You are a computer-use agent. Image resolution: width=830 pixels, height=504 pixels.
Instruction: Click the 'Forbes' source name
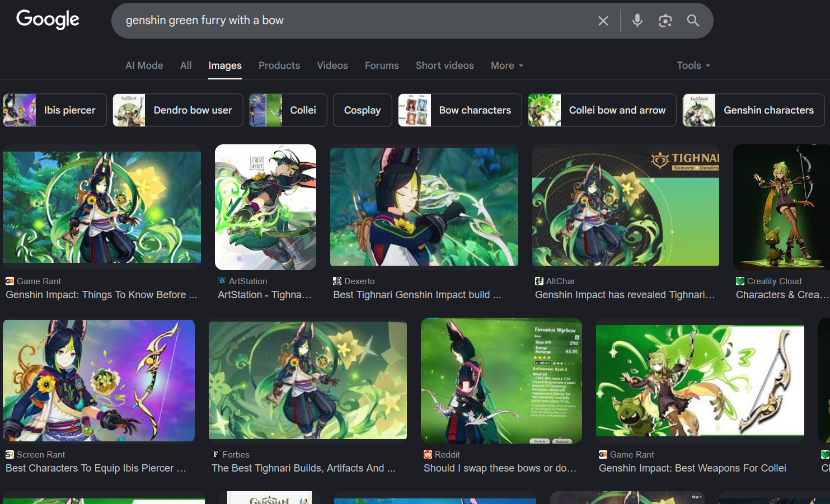236,455
